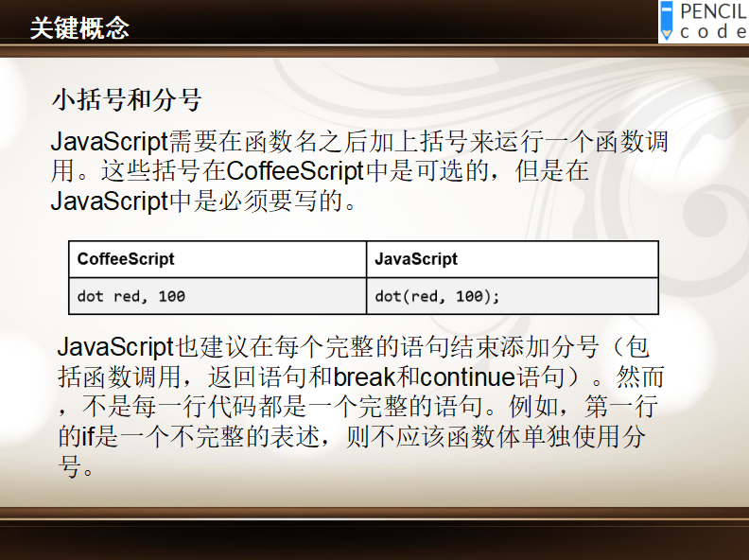The width and height of the screenshot is (749, 560).
Task: Click the JavaScript table header cell
Action: 512,259
